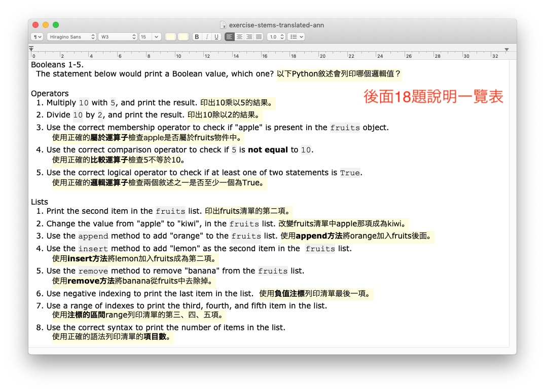Expand the font size 15 dropdown

[x=150, y=37]
